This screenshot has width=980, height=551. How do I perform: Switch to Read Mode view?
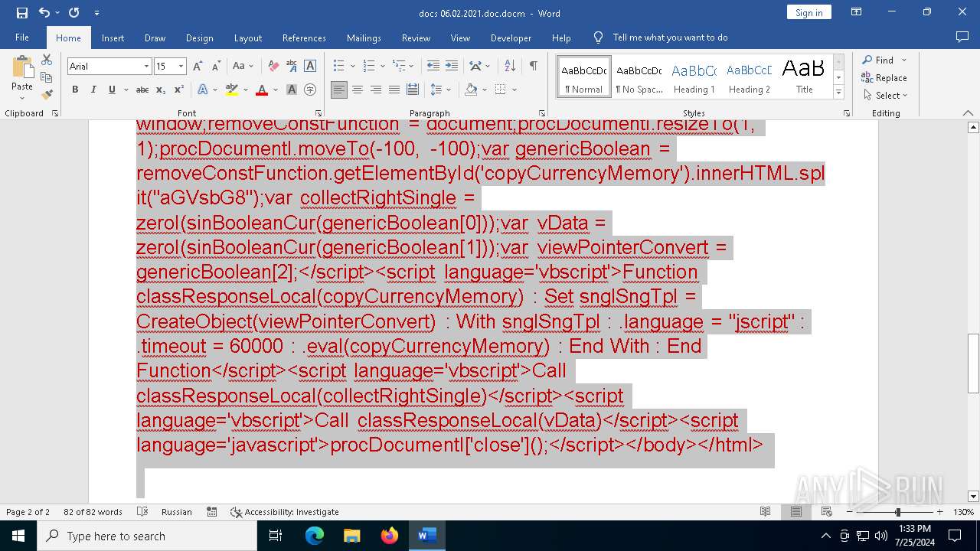click(766, 512)
